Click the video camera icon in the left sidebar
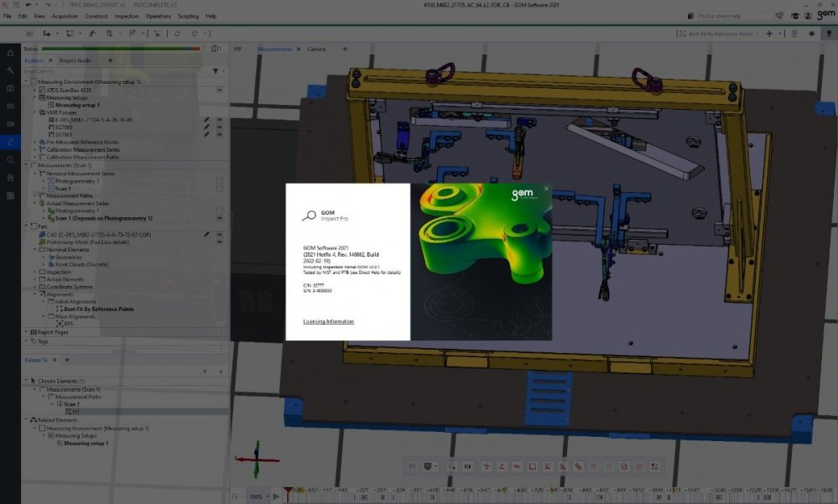 pos(10,124)
